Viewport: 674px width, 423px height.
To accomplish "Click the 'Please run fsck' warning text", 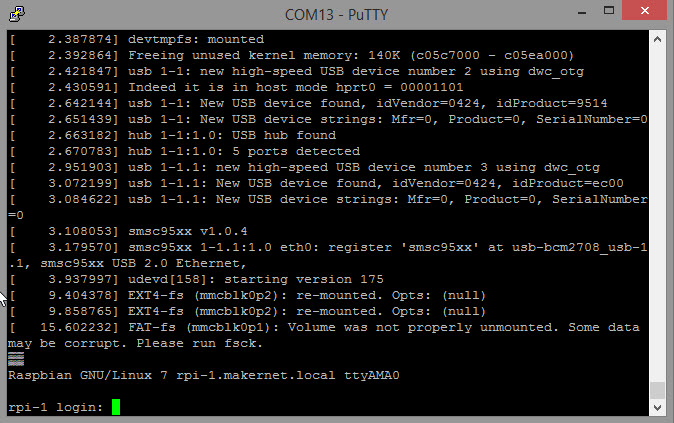I will [199, 343].
